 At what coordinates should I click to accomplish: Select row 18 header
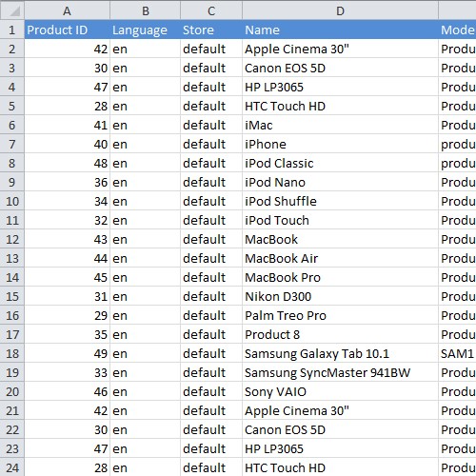12,353
